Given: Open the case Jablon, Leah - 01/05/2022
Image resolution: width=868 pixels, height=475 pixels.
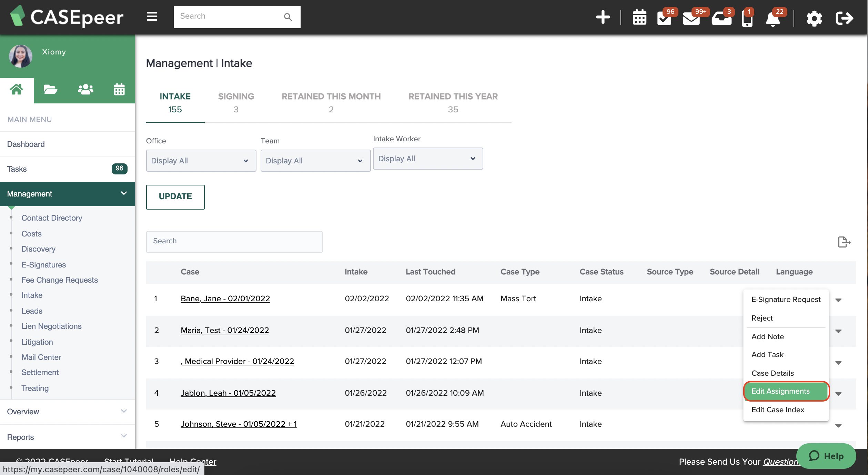Looking at the screenshot, I should pyautogui.click(x=228, y=393).
